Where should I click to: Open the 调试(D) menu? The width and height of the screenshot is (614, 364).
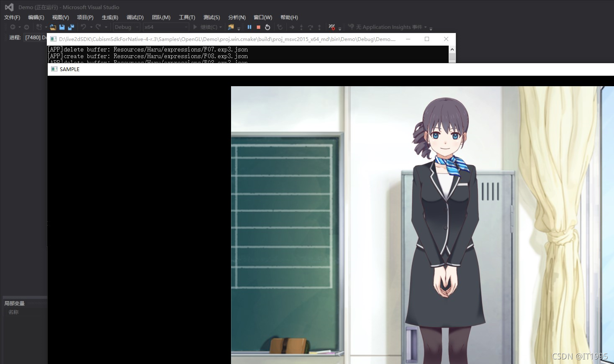[135, 17]
